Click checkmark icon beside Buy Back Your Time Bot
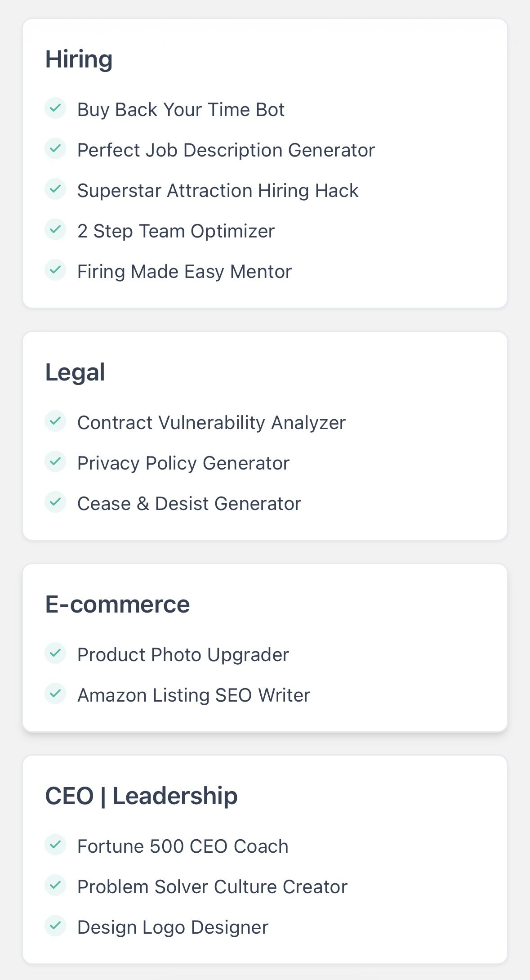Viewport: 530px width, 980px height. 55,108
